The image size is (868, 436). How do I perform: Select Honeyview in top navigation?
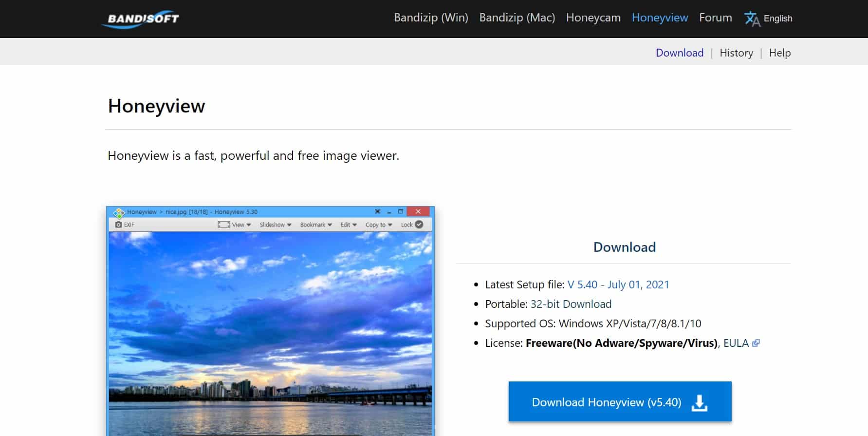(660, 18)
